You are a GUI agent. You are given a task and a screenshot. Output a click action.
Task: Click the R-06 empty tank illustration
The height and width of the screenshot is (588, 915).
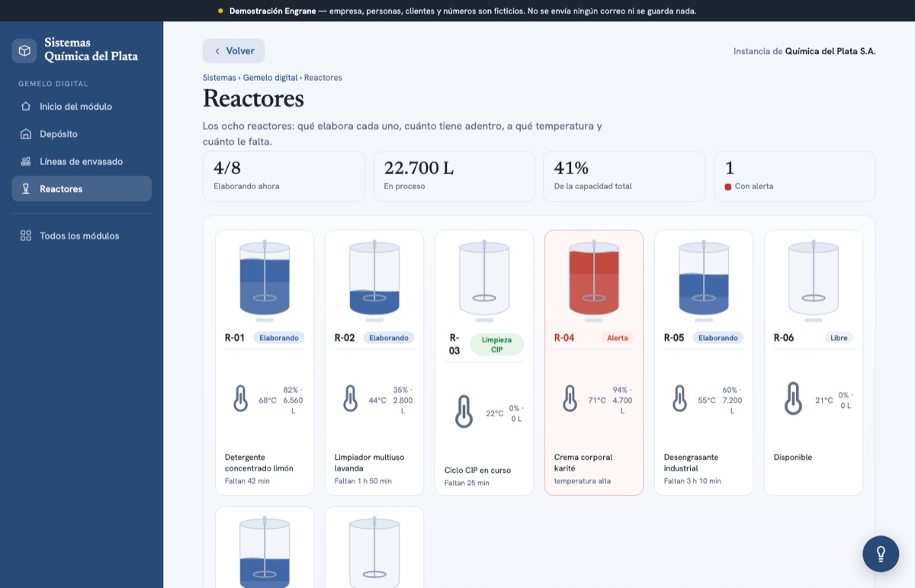(814, 280)
